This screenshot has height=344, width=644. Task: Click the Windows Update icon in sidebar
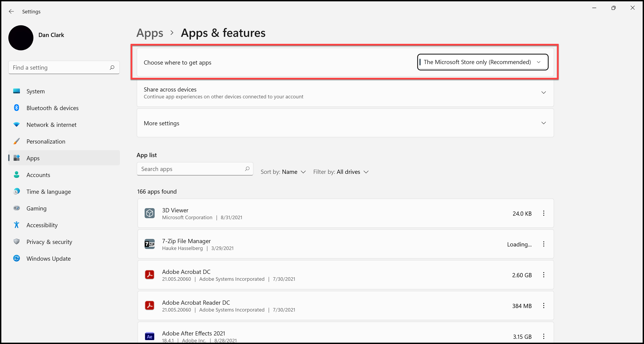(16, 258)
